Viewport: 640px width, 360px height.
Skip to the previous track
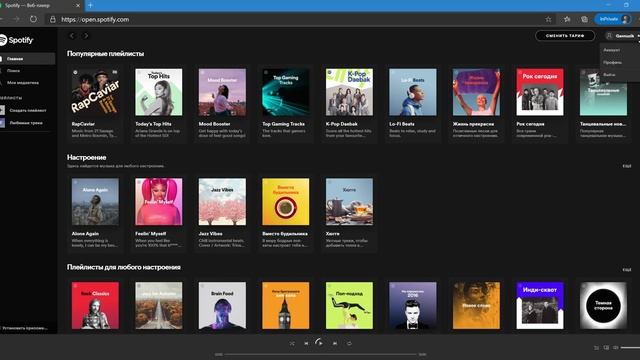306,344
